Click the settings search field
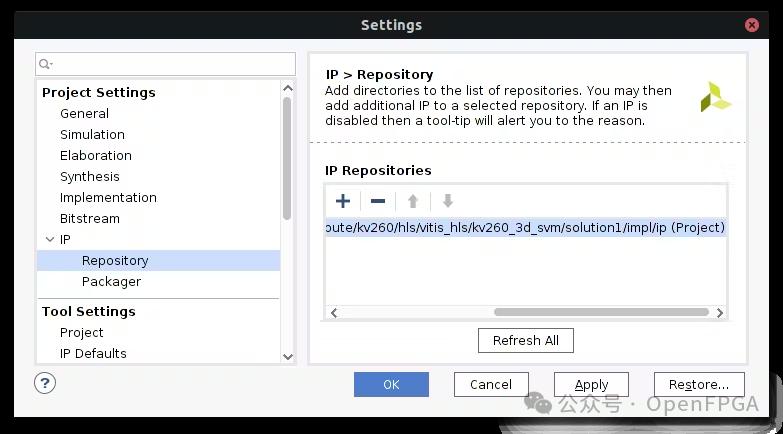The height and width of the screenshot is (434, 783). point(165,64)
